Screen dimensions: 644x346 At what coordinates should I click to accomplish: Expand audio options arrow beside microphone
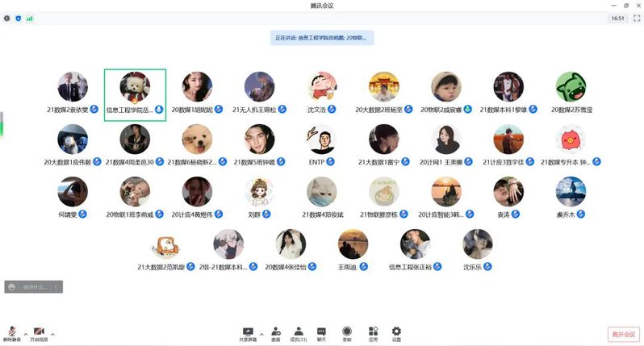24,332
